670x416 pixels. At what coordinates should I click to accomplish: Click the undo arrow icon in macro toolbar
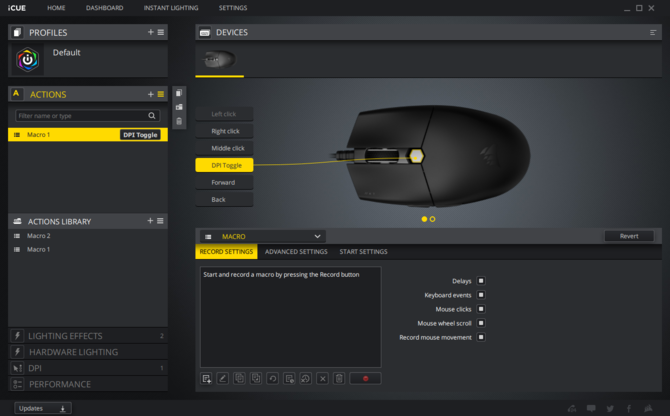point(273,378)
